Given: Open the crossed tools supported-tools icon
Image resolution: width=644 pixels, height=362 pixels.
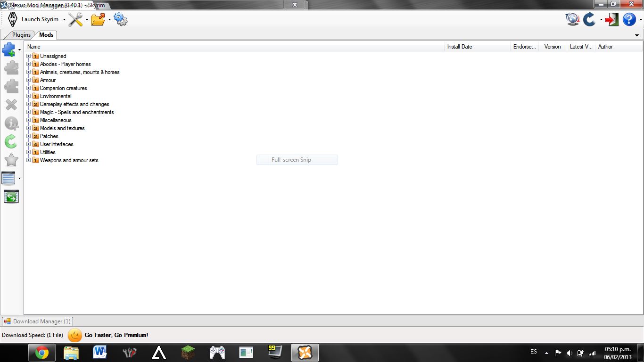Looking at the screenshot, I should pos(75,19).
